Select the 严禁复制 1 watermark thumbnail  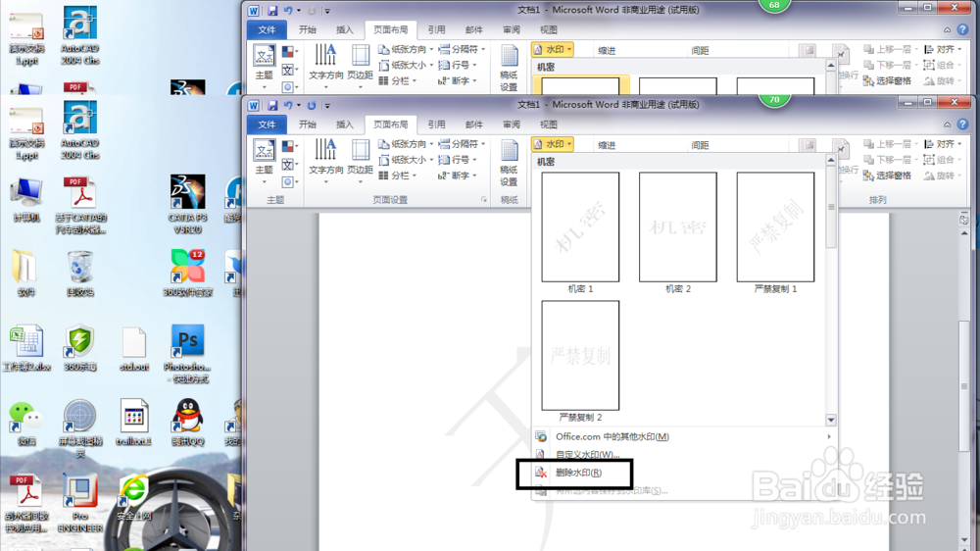pyautogui.click(x=775, y=227)
